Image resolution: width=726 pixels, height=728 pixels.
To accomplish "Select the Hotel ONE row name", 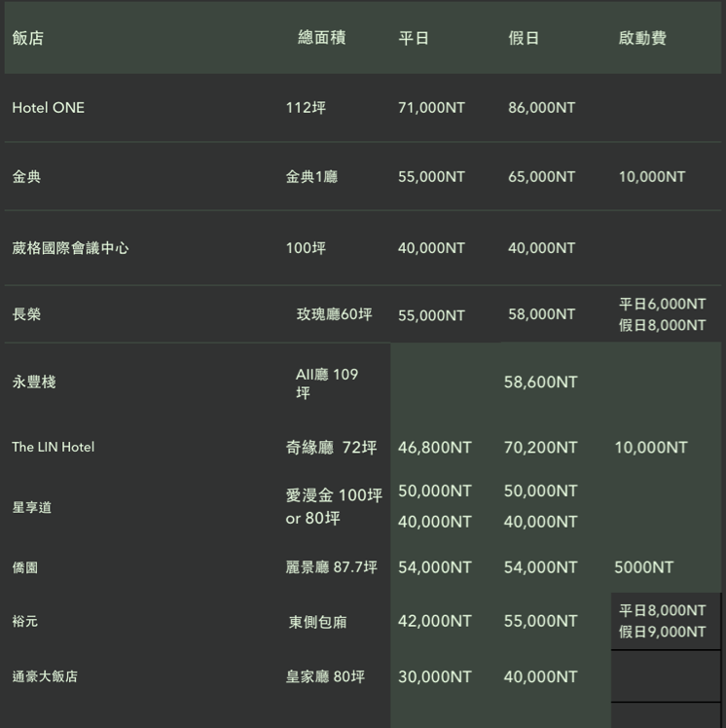I will tap(49, 108).
